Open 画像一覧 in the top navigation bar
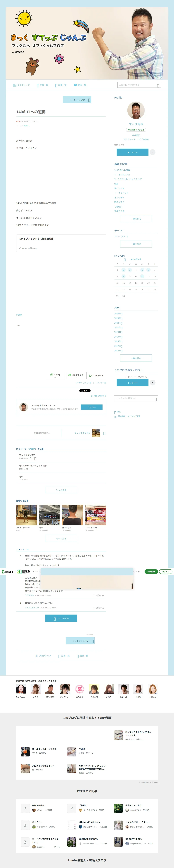Image resolution: width=174 pixels, height=868 pixels. coord(61,85)
